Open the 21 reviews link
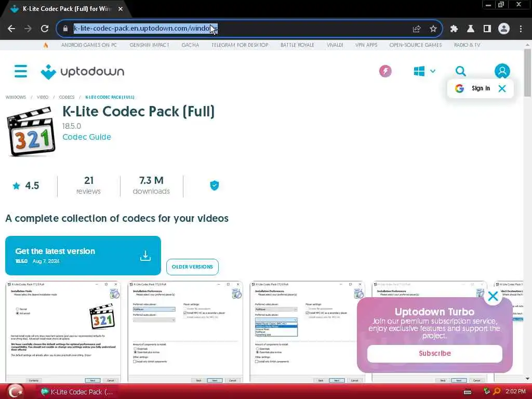532x399 pixels. click(88, 185)
